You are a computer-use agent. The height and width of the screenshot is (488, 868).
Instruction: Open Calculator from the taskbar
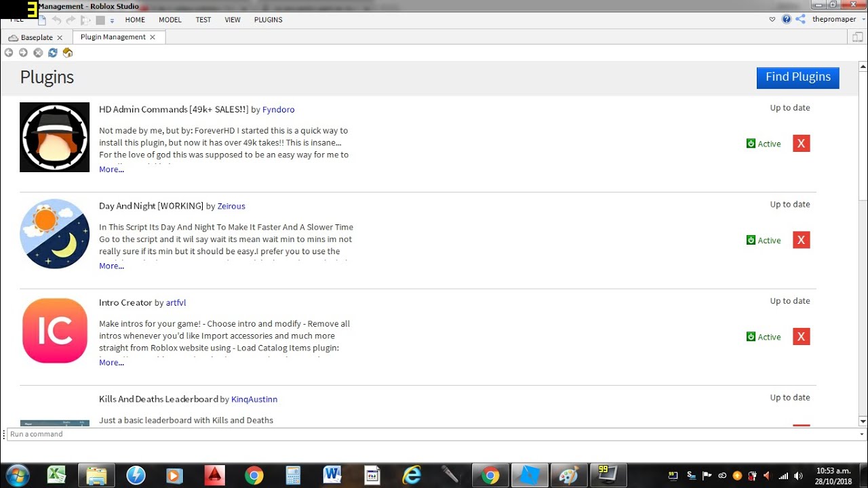click(294, 475)
